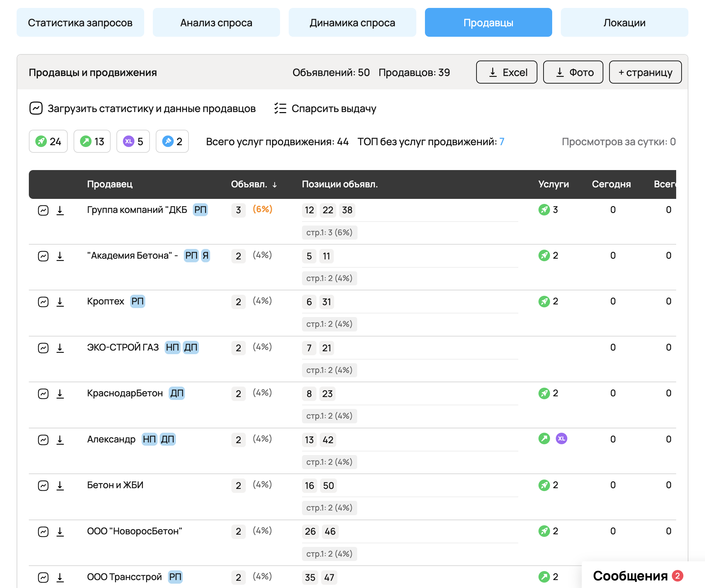705x588 pixels.
Task: Download icon for КраснодарБетон row
Action: [x=60, y=393]
